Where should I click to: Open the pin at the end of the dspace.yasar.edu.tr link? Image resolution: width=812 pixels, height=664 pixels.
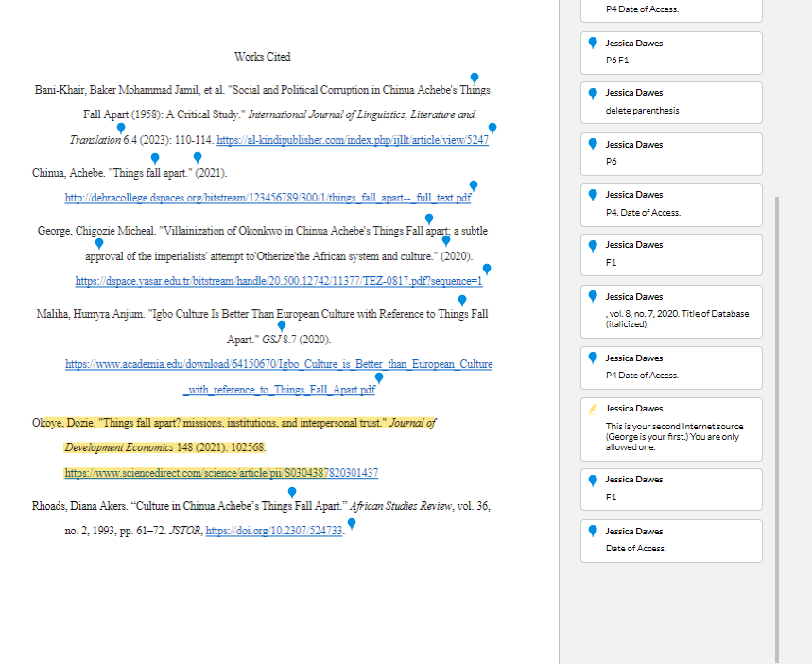(x=487, y=269)
